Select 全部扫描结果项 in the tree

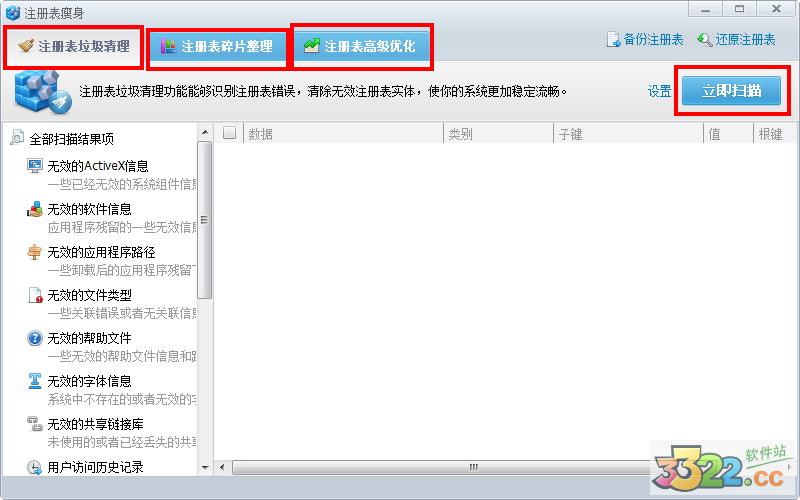point(71,139)
